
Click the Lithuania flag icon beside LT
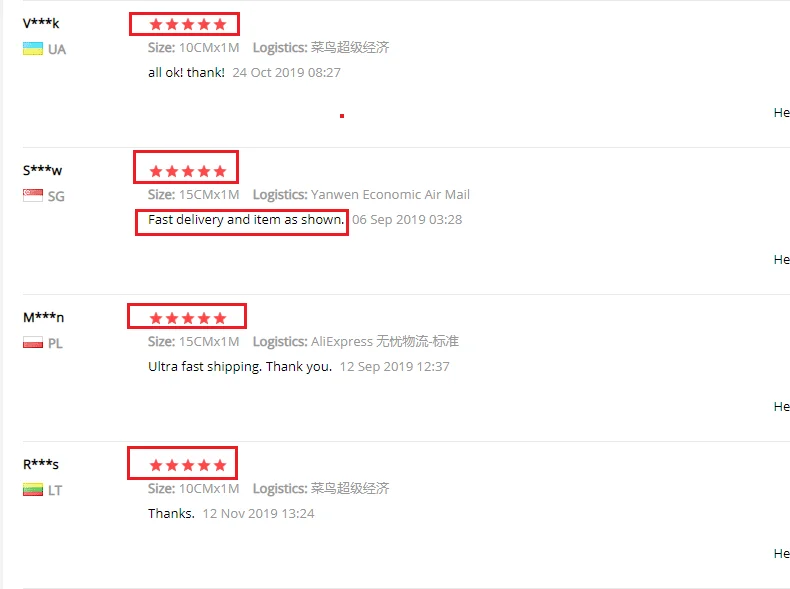[x=33, y=490]
